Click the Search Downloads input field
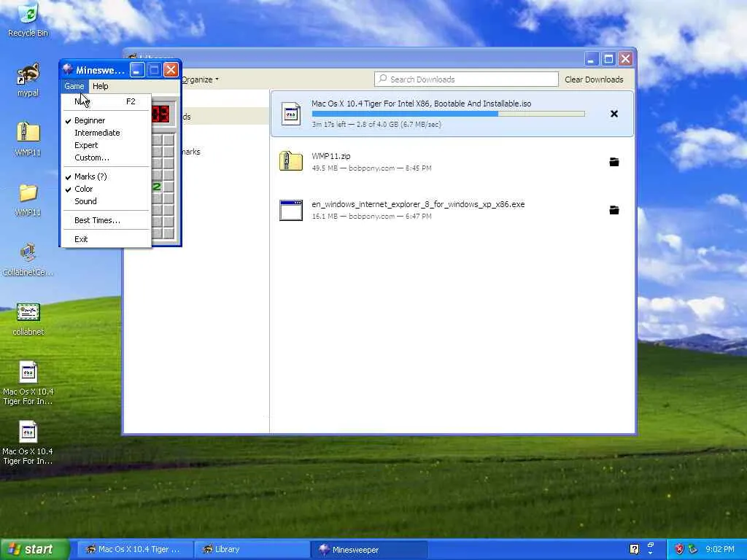 click(466, 79)
